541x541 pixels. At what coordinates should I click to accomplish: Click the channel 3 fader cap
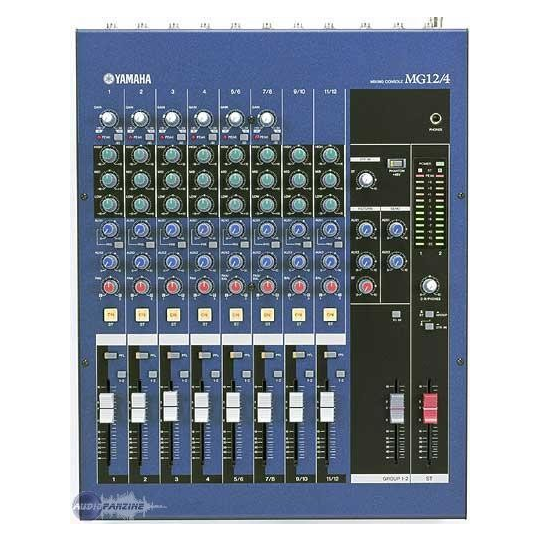[170, 406]
